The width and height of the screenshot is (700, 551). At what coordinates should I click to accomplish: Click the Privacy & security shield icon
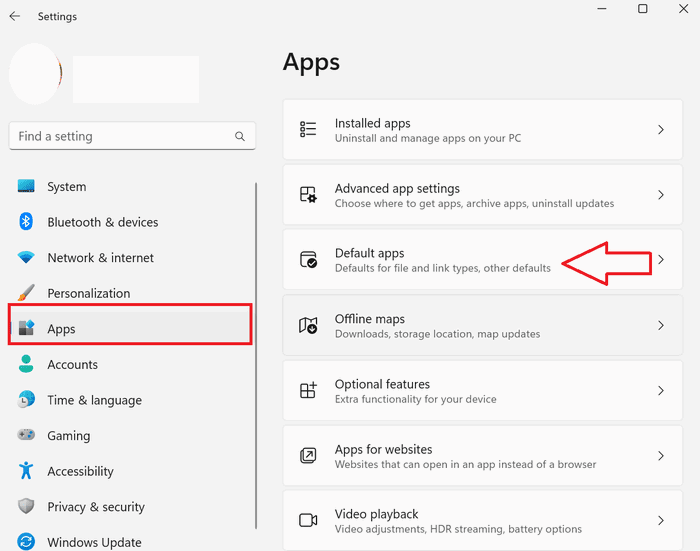point(26,506)
